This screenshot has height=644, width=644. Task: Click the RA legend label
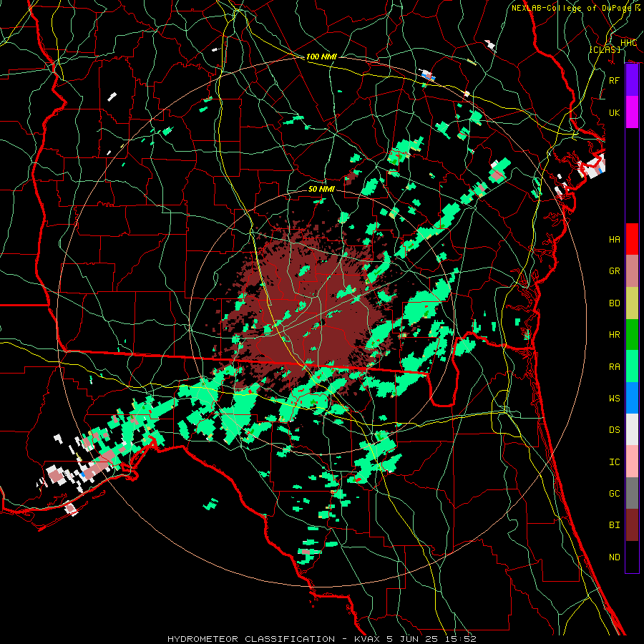click(x=614, y=367)
